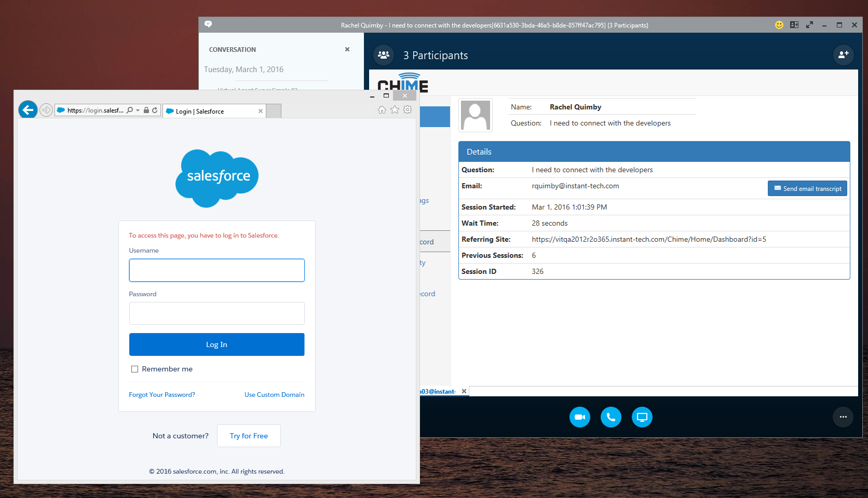Screen dimensions: 868x498
Task: Close the instant- tab at bottom
Action: pos(464,391)
